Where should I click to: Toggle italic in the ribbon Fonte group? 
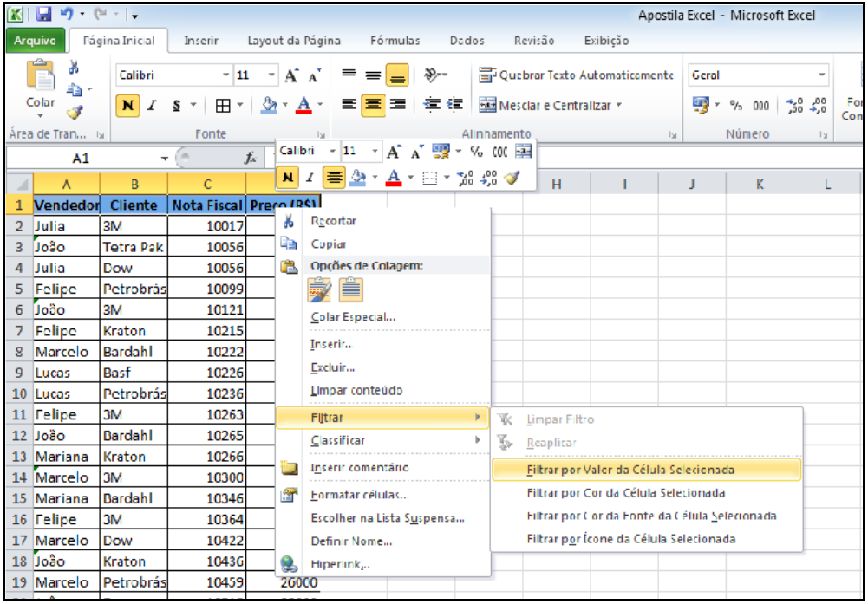[x=151, y=106]
